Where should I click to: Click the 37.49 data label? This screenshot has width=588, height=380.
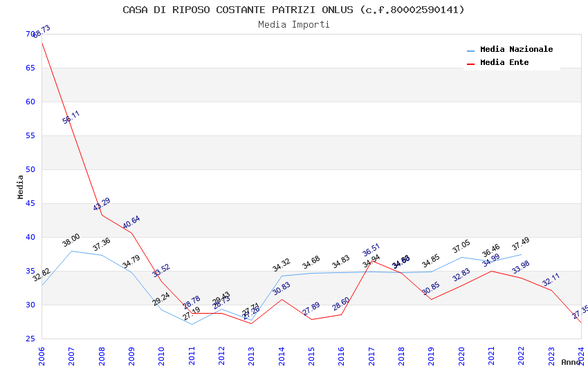click(521, 244)
